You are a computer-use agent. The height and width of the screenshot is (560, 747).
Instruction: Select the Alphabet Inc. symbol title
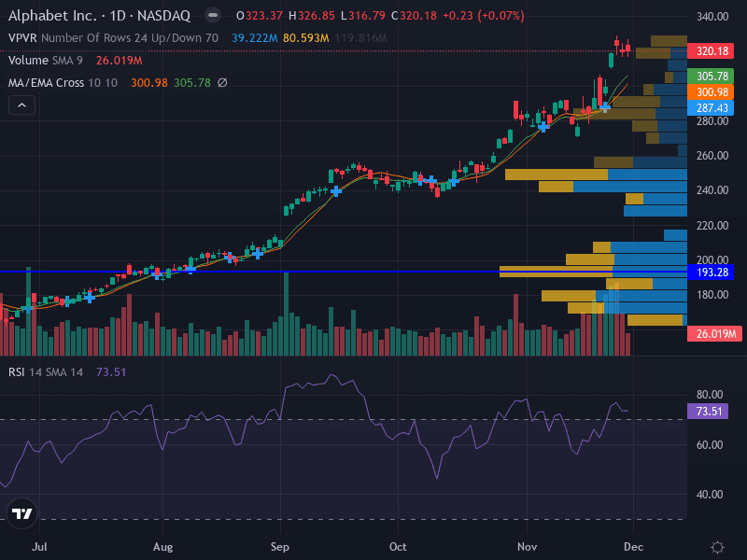coord(100,16)
